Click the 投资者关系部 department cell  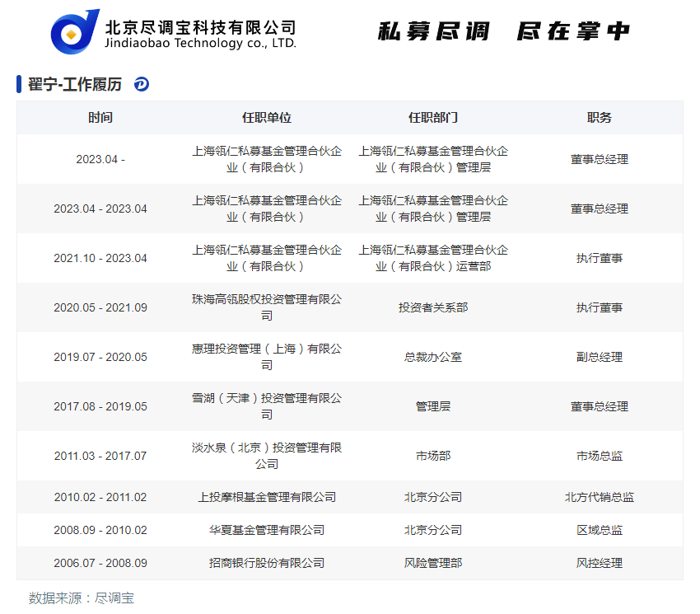433,307
